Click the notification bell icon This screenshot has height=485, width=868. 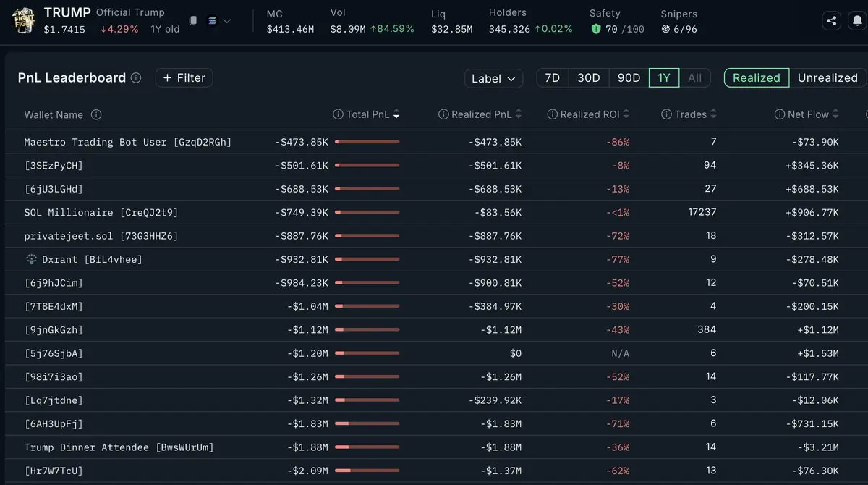coord(856,21)
